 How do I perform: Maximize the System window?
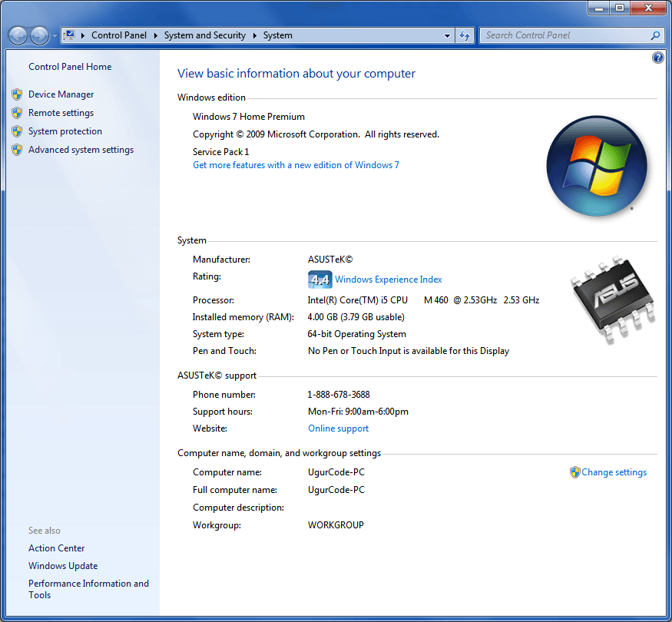click(620, 8)
